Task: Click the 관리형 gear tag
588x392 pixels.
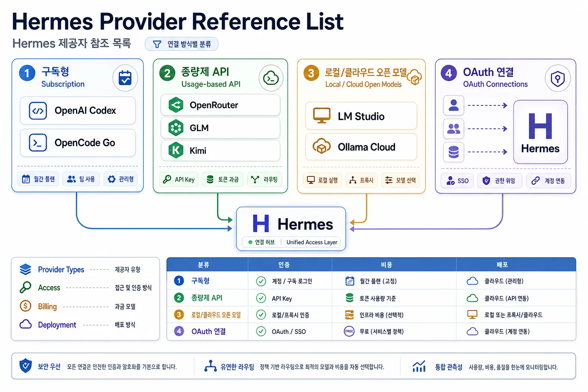Action: point(121,179)
